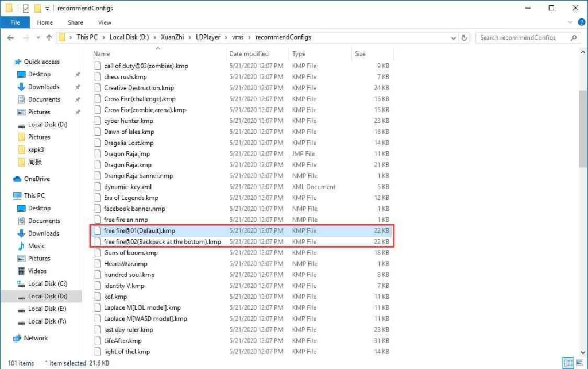Select the file Laplace M[LOL model].kmp

[x=142, y=308]
